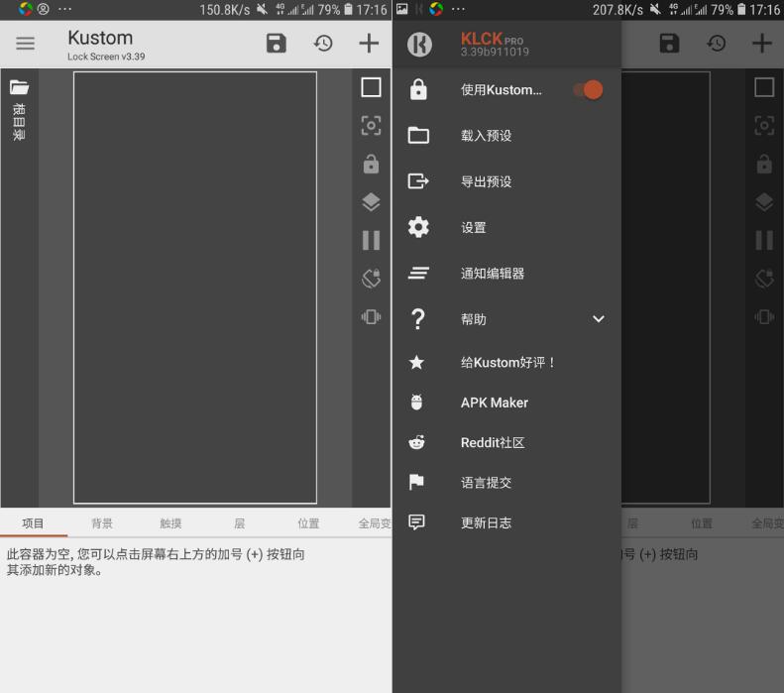
Task: Tap the empty preview canvas in left screen
Action: coord(195,288)
